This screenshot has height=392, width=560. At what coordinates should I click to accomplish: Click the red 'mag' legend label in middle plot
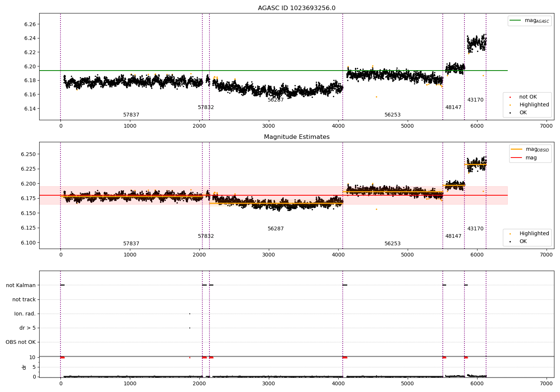[531, 158]
